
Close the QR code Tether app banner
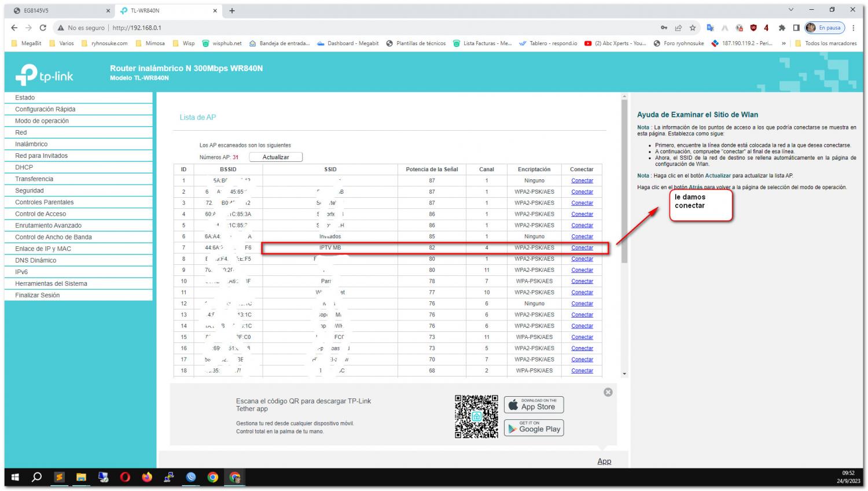pos(608,392)
